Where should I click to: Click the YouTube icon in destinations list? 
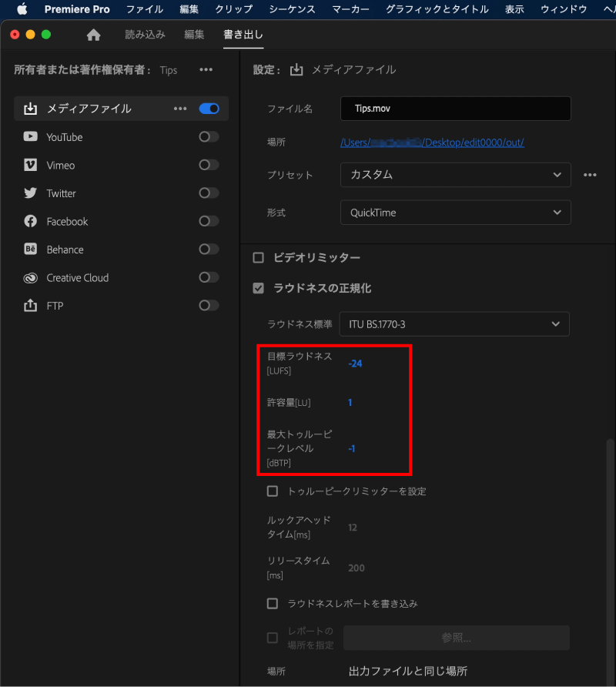tap(30, 136)
